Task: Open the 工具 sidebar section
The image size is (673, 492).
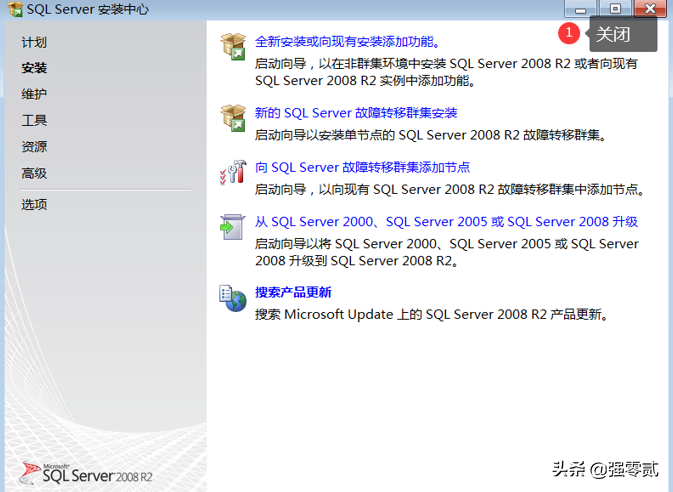Action: click(34, 120)
